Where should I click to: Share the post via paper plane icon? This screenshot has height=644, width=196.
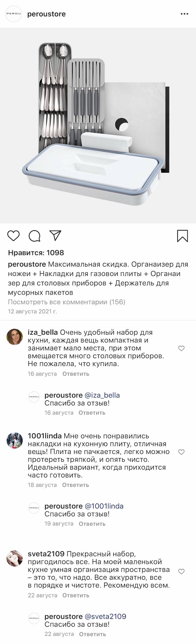56,235
